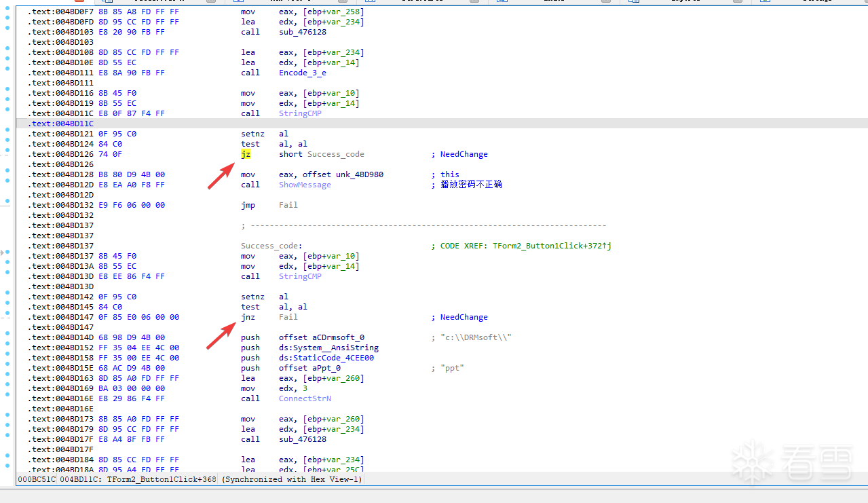Click the Success_code: label definition
The image size is (868, 503).
271,246
